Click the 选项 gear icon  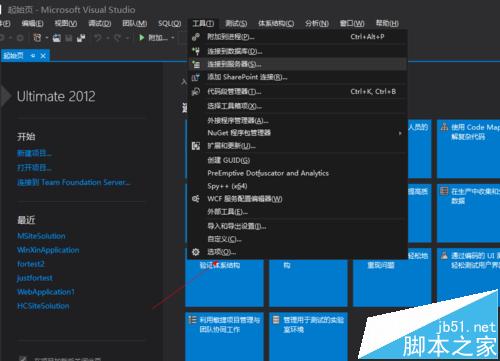click(196, 252)
